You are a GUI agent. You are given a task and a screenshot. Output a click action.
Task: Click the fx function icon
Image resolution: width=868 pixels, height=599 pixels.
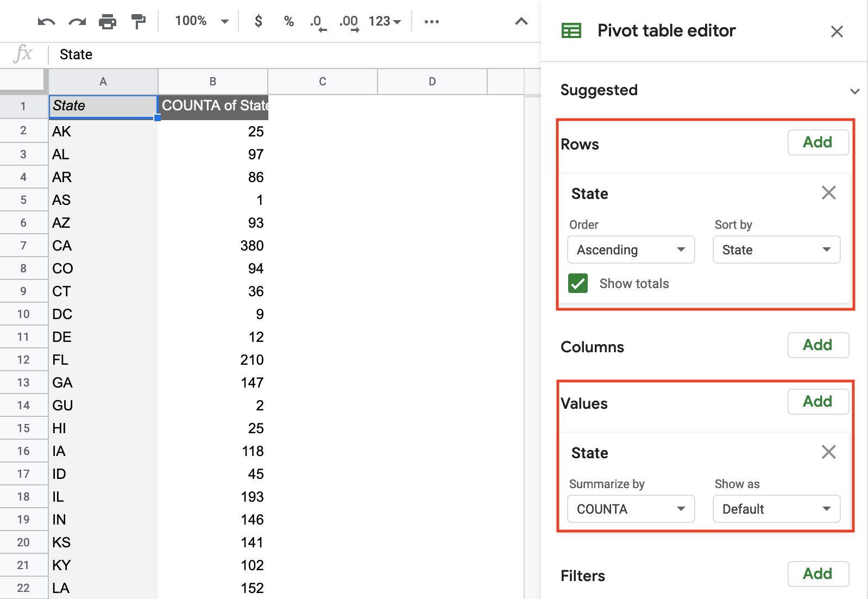[x=23, y=54]
